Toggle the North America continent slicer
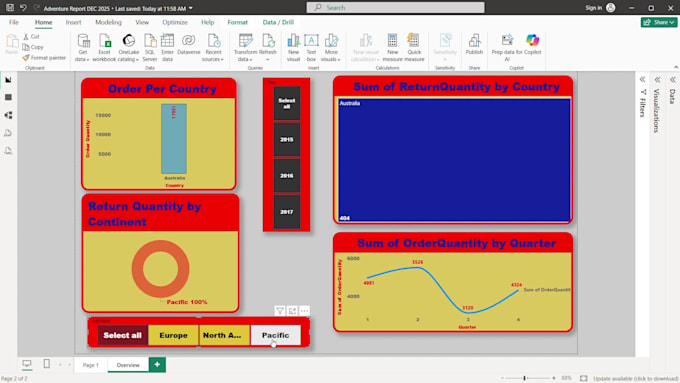The height and width of the screenshot is (383, 680). tap(224, 335)
